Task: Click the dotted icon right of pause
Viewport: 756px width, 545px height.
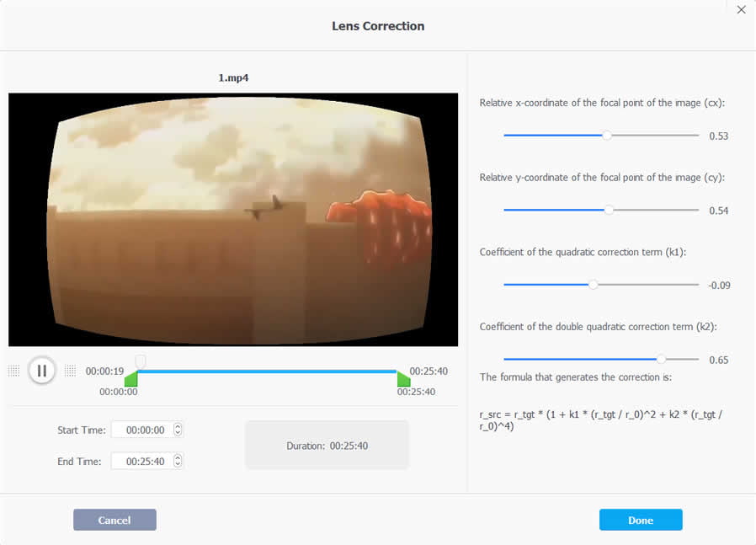Action: (x=70, y=371)
